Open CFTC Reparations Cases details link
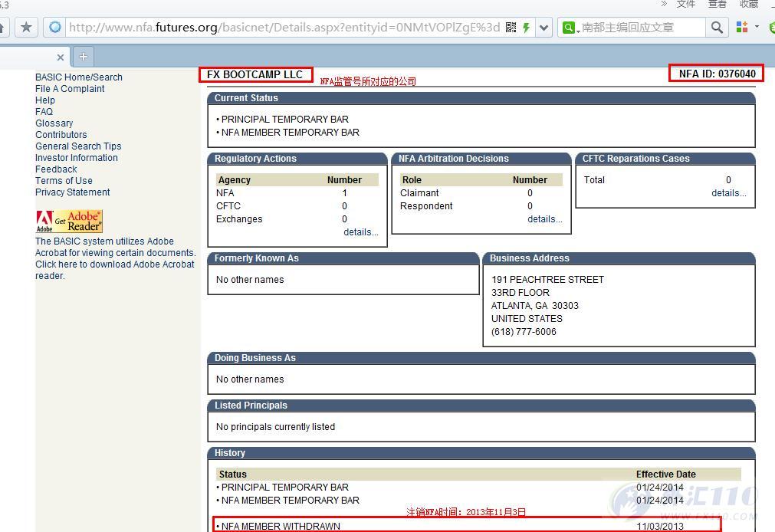 728,193
